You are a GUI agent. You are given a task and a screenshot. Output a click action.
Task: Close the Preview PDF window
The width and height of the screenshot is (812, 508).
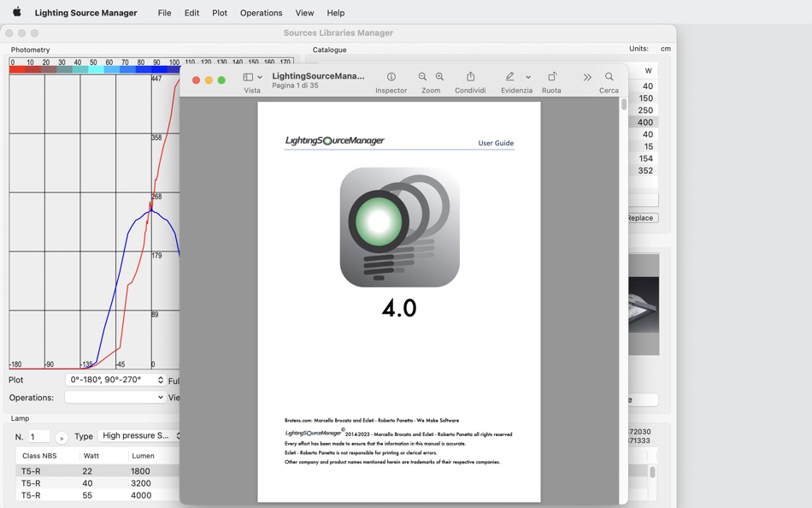click(x=197, y=80)
